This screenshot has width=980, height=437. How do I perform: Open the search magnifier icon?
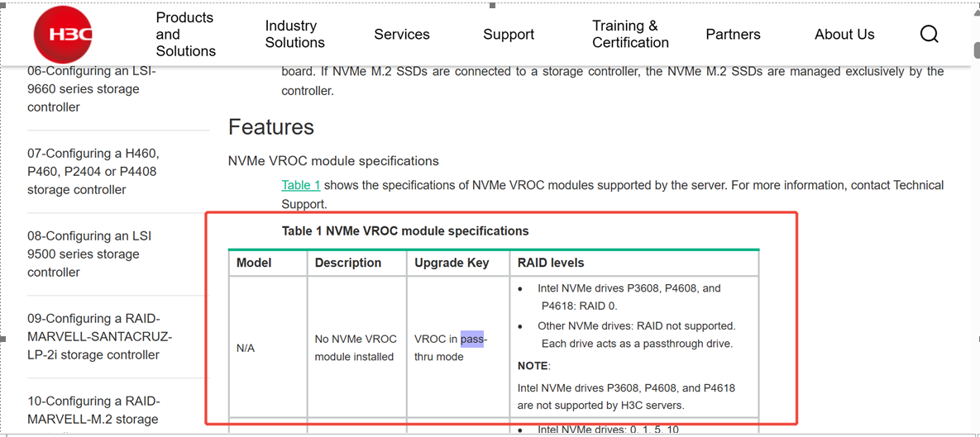[x=930, y=34]
